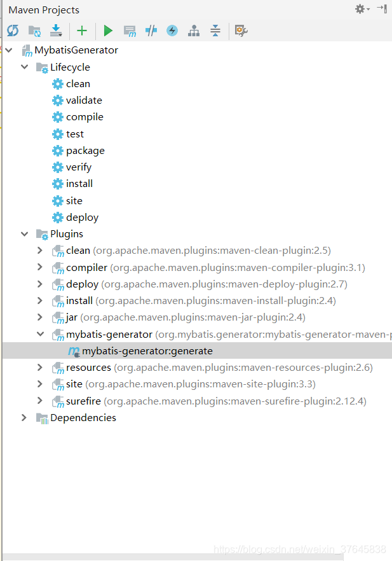Image resolution: width=392 pixels, height=561 pixels.
Task: Select the site plugin row text
Action: 191,384
